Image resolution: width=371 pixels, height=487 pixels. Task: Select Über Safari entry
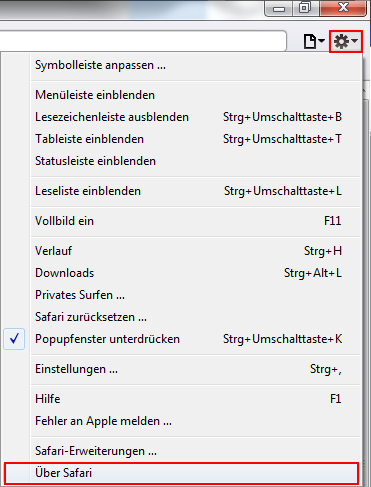[182, 473]
